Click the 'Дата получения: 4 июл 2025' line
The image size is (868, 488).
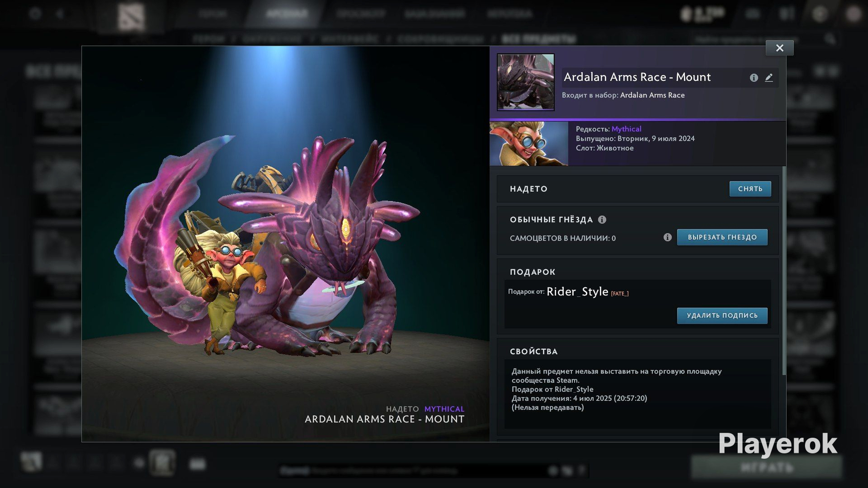pos(579,398)
